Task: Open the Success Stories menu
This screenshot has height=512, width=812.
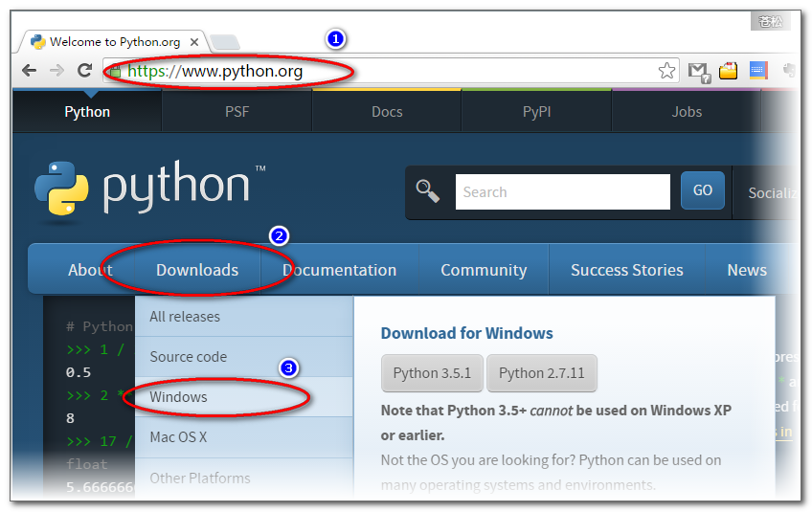Action: pos(626,270)
